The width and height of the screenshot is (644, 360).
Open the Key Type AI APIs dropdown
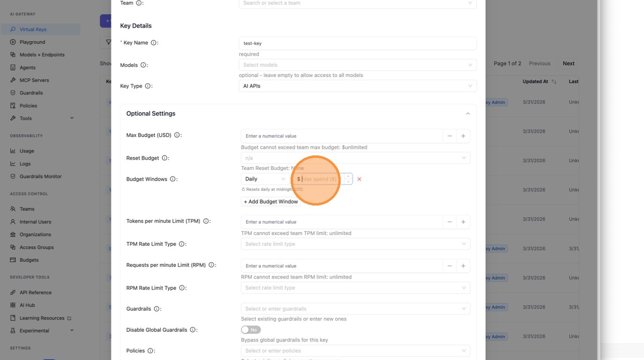pyautogui.click(x=358, y=86)
